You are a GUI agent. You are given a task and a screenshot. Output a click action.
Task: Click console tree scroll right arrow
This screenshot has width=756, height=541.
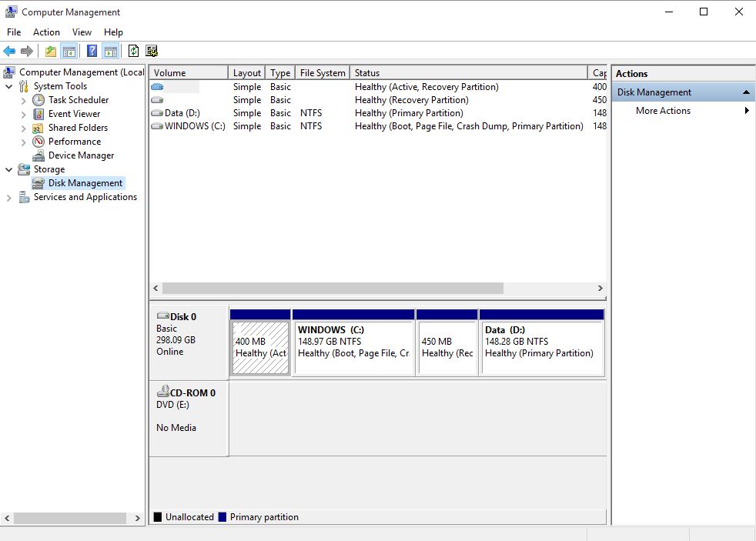pos(137,519)
